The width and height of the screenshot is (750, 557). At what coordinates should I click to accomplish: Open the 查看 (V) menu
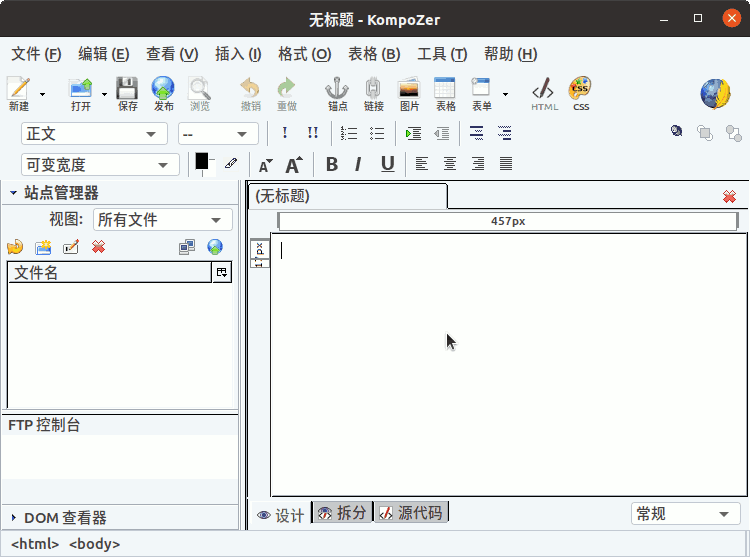(x=172, y=54)
